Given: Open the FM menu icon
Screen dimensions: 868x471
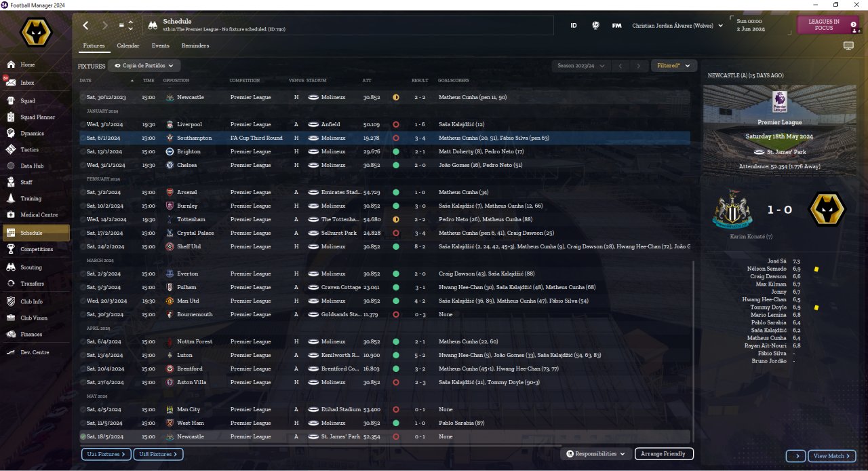Looking at the screenshot, I should pos(616,26).
